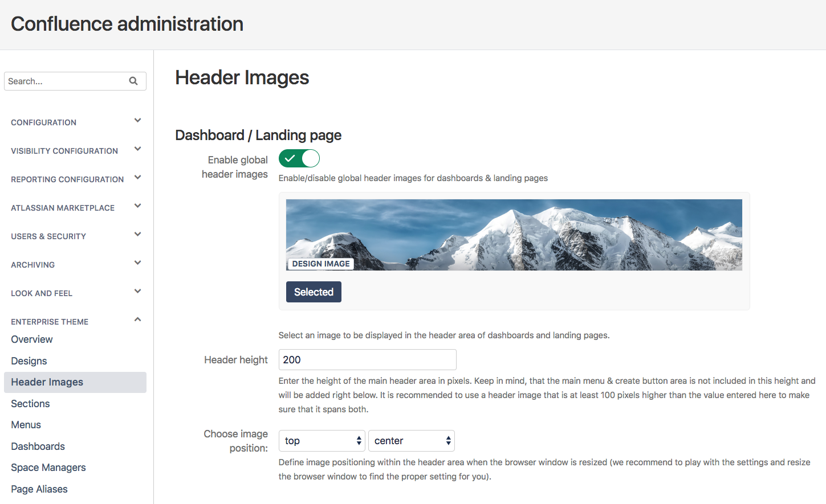This screenshot has width=826, height=504.
Task: Open Sections in the sidebar
Action: click(30, 404)
